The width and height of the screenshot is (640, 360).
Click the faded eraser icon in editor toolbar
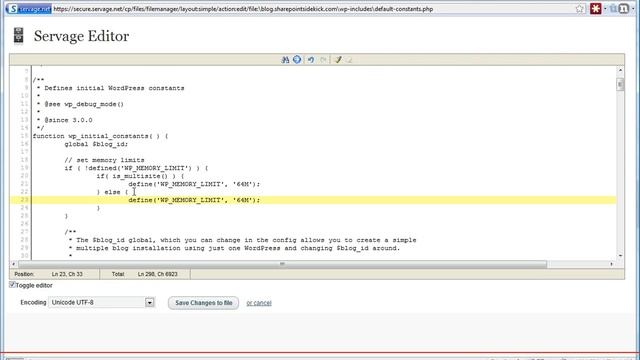349,60
